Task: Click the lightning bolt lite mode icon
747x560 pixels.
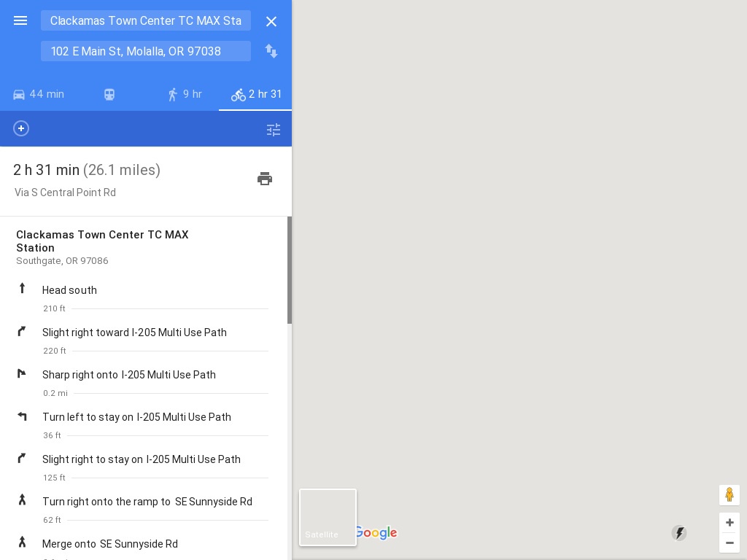Action: coord(679,533)
